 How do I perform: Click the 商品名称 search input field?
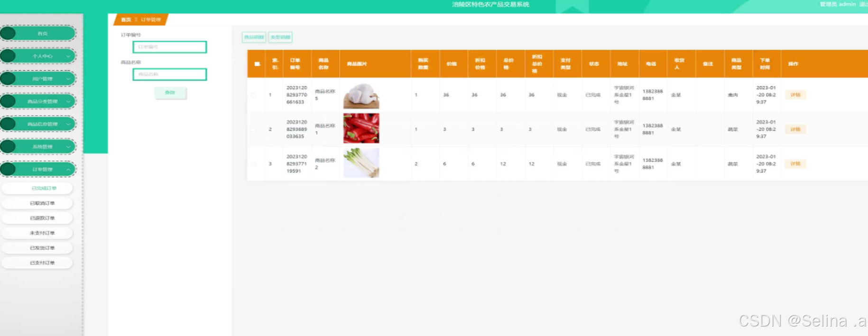(170, 74)
